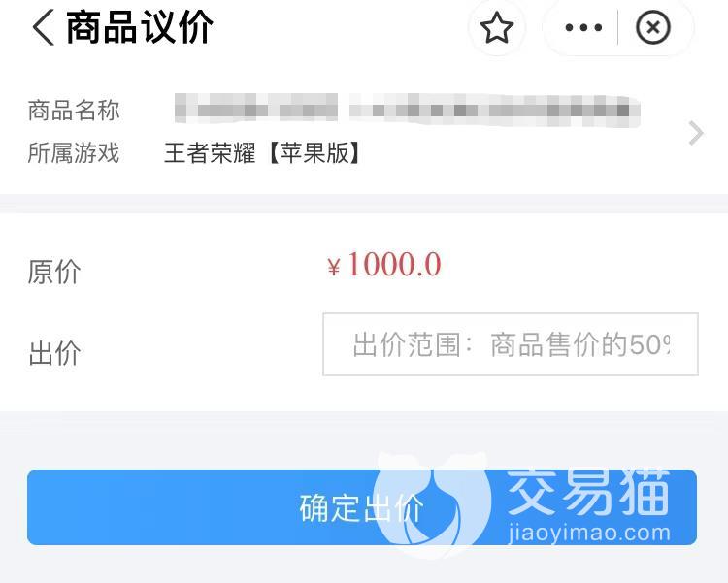Tap the 商品名称 label
This screenshot has width=728, height=583.
pyautogui.click(x=74, y=110)
